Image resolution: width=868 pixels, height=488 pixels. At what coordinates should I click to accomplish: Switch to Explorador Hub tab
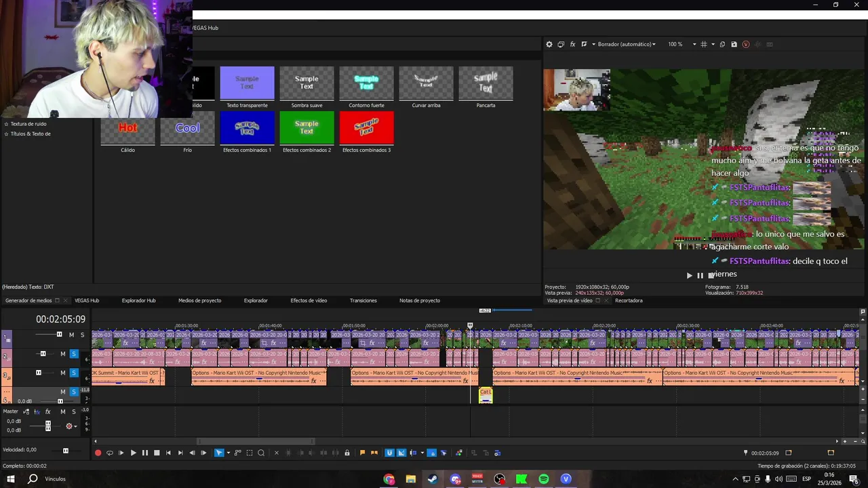click(139, 300)
